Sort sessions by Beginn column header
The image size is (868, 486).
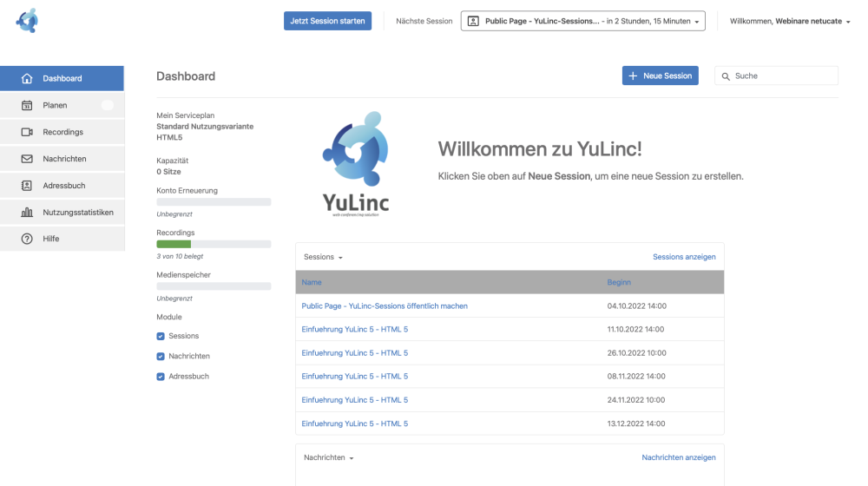pos(619,282)
